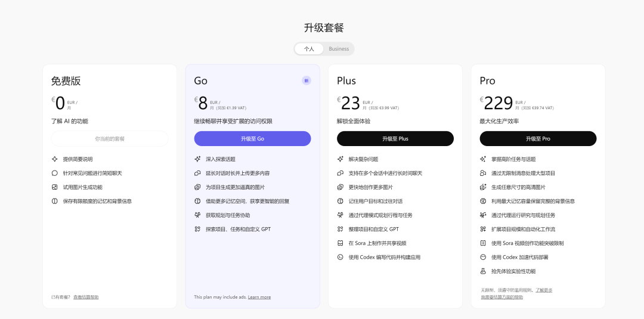Click the grid icon beside 整理项目和自定义 GPT
This screenshot has height=319, width=644.
pos(340,229)
